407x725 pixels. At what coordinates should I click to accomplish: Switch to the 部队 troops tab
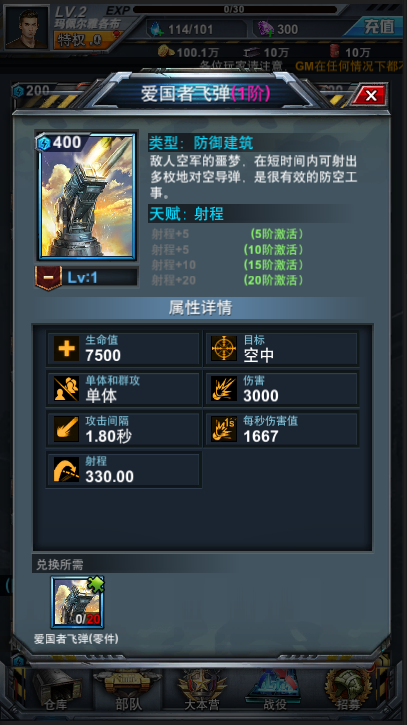click(128, 692)
